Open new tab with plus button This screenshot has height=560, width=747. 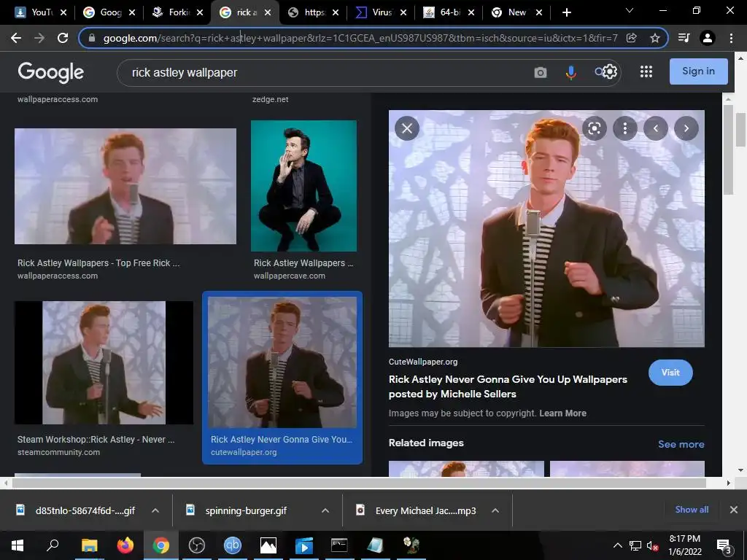click(566, 12)
